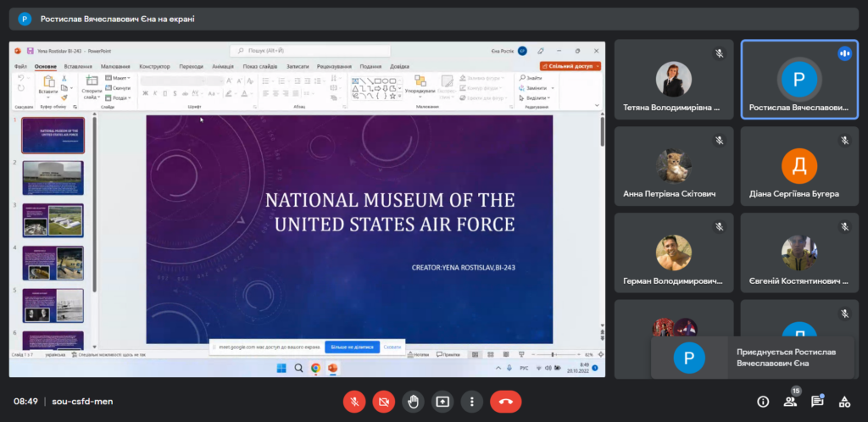Unmute the microphone

pos(353,401)
